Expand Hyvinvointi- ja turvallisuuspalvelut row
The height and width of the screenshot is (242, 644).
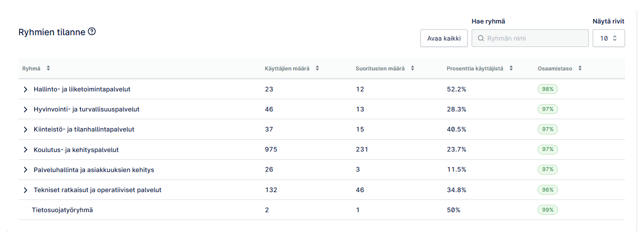(25, 110)
